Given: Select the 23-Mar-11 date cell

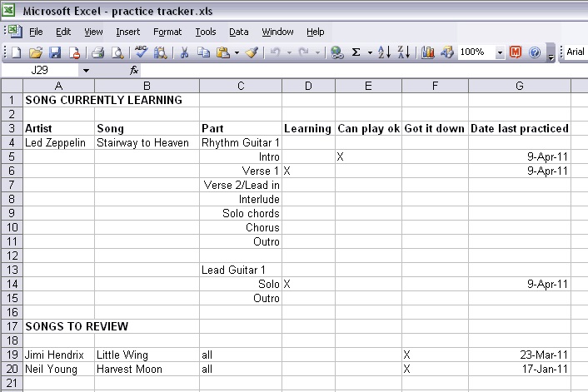Looking at the screenshot, I should [x=520, y=355].
